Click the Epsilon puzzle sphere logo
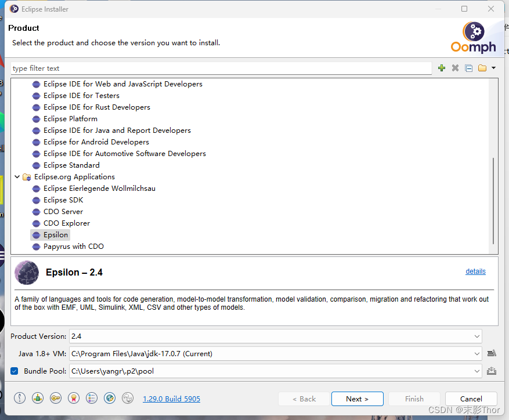 pos(27,273)
